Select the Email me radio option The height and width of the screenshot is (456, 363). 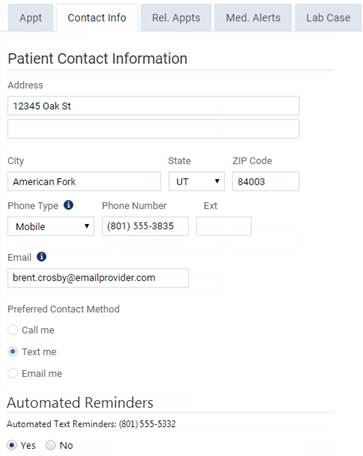click(x=13, y=373)
